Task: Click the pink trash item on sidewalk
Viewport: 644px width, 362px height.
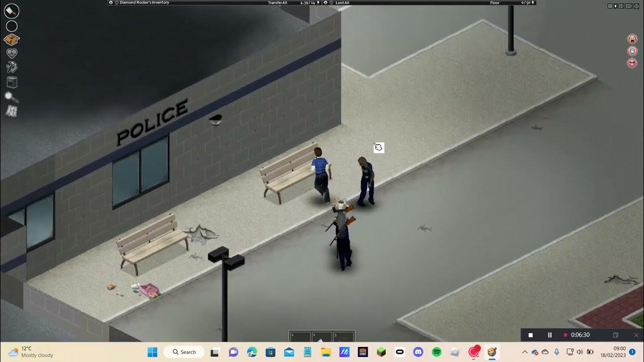Action: tap(149, 290)
